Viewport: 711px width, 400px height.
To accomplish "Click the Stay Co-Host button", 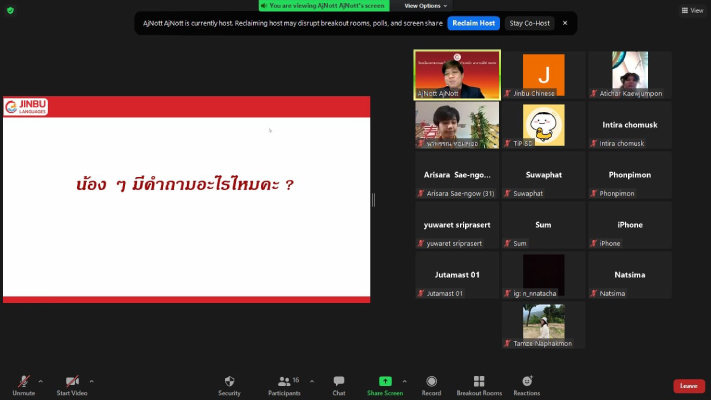I will pyautogui.click(x=528, y=22).
